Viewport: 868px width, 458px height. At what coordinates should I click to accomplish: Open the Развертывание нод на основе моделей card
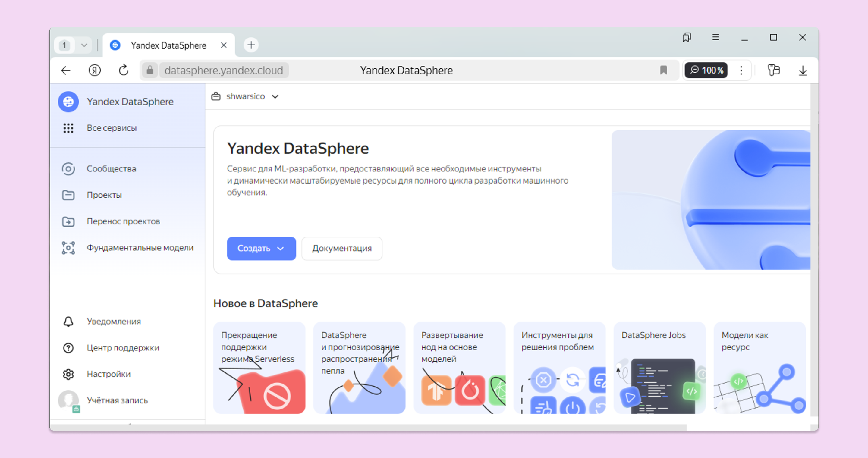pos(460,368)
